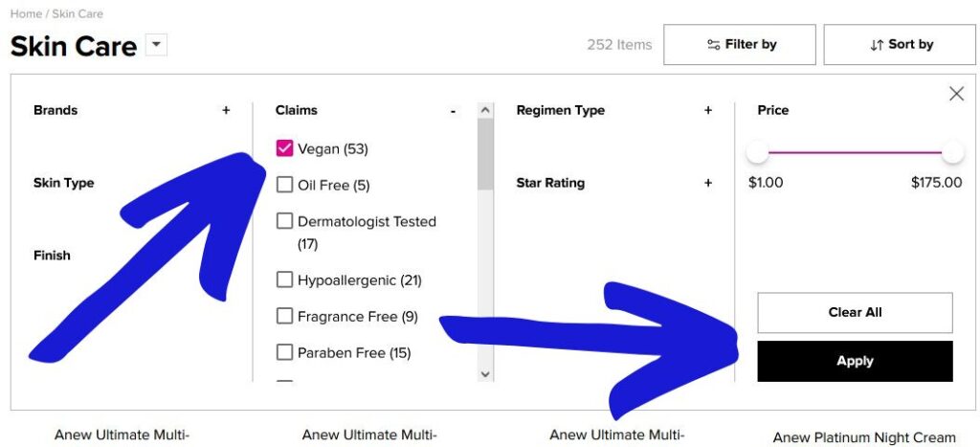Click the Apply button
This screenshot has height=447, width=980.
click(x=855, y=362)
